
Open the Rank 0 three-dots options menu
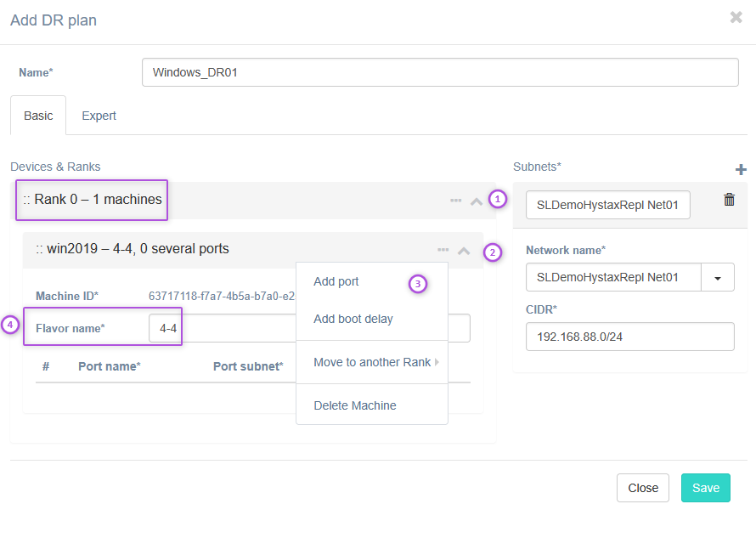click(455, 201)
